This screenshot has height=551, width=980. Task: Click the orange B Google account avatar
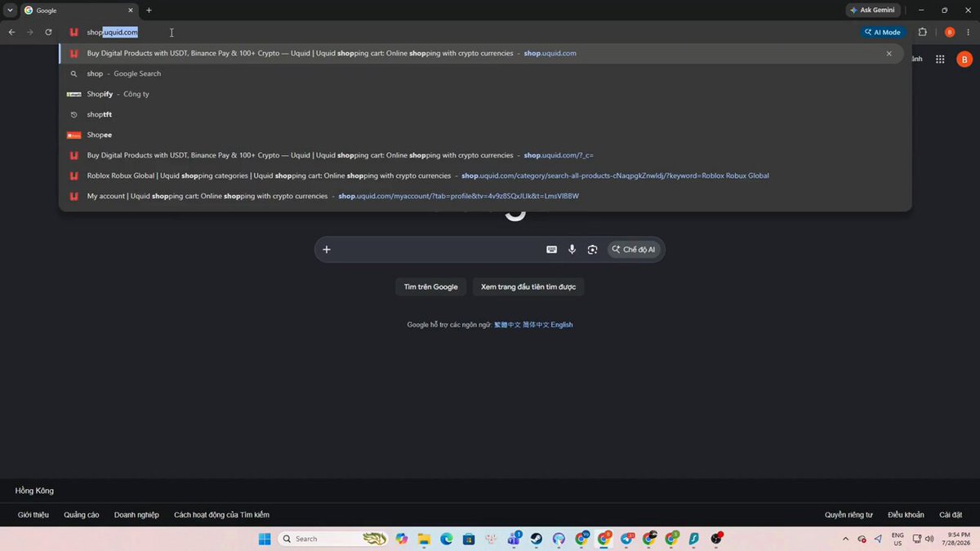pos(964,59)
